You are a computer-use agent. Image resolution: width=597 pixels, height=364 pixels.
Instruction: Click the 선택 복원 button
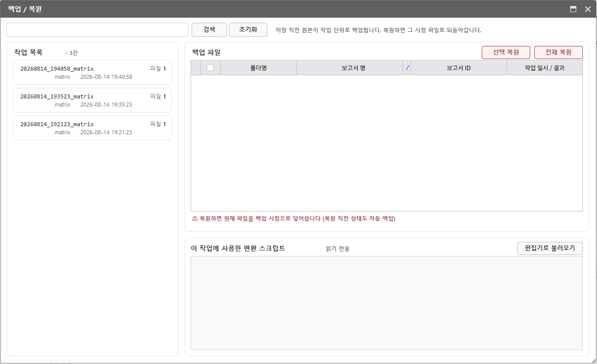pos(506,53)
